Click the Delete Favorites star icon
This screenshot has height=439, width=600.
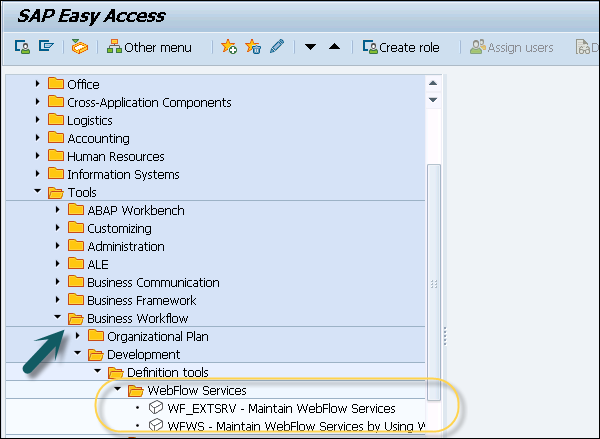[x=253, y=47]
